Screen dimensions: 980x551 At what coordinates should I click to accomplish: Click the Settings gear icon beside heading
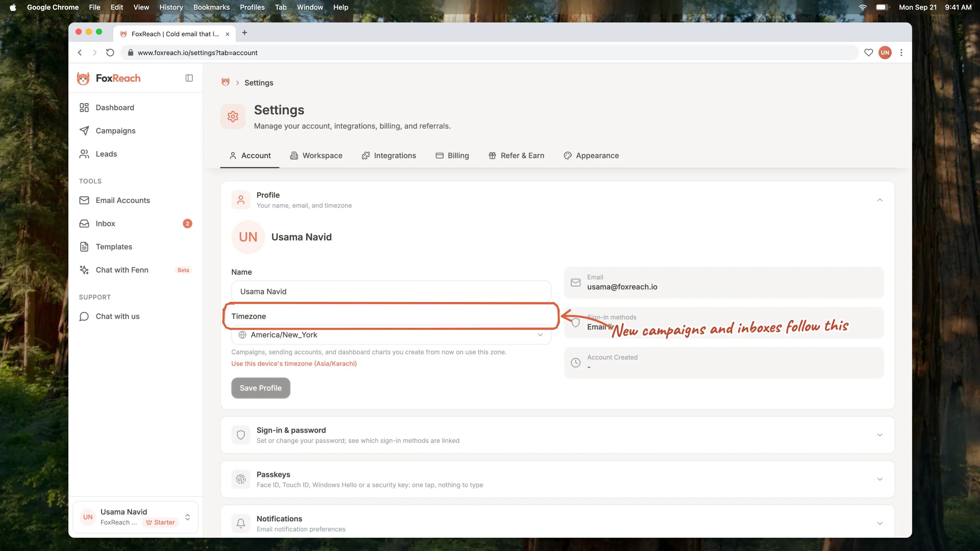coord(233,116)
